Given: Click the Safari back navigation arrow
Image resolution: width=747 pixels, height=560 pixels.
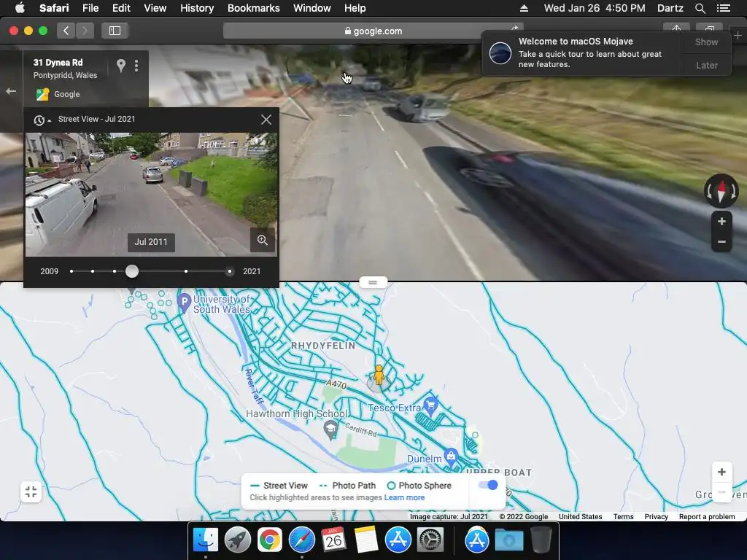Looking at the screenshot, I should coord(66,31).
